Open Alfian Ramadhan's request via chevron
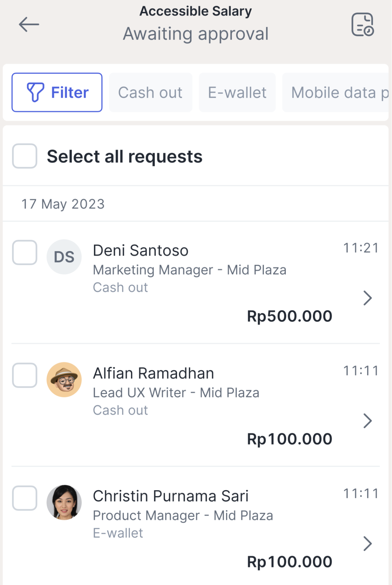This screenshot has width=392, height=585. click(x=367, y=421)
